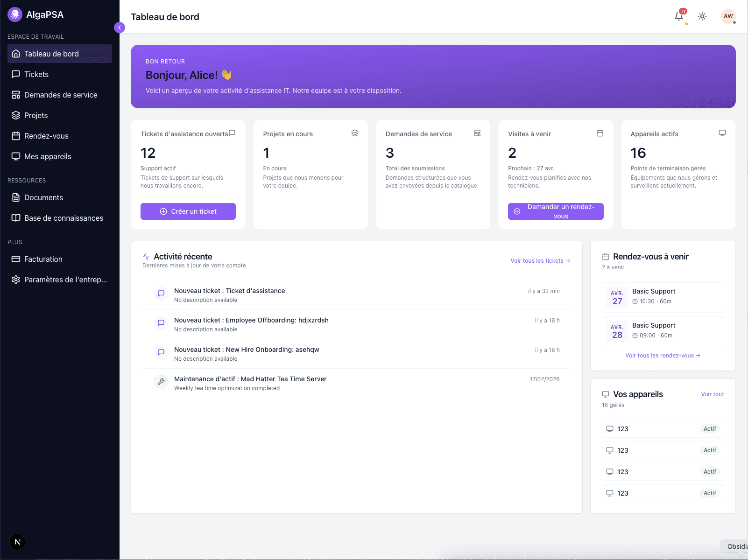Go to Tickets in the sidebar
The image size is (748, 560).
(60, 74)
